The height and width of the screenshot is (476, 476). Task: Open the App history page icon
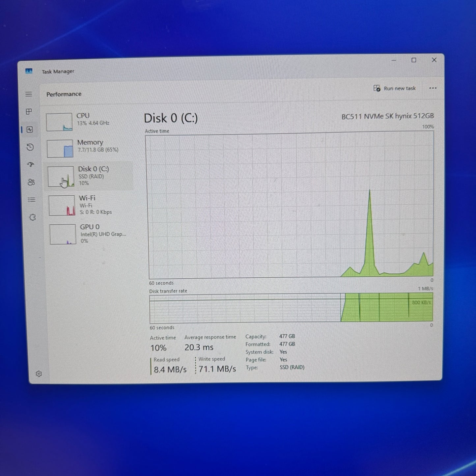click(x=30, y=147)
